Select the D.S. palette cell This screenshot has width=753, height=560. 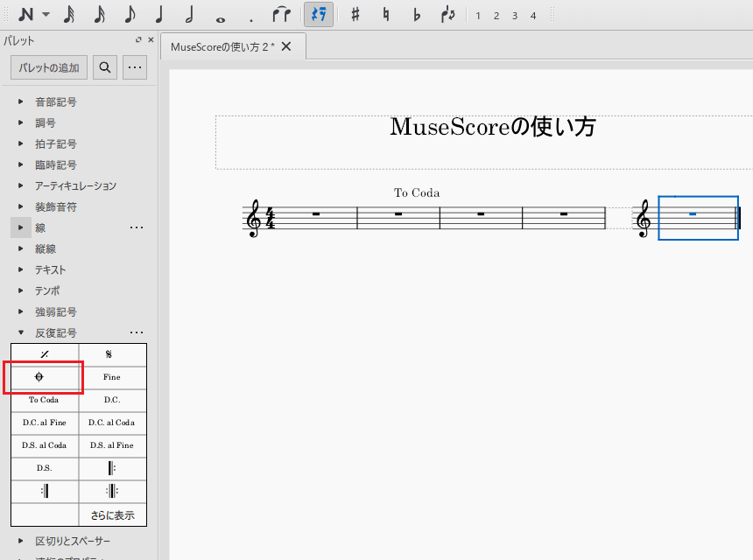coord(45,468)
